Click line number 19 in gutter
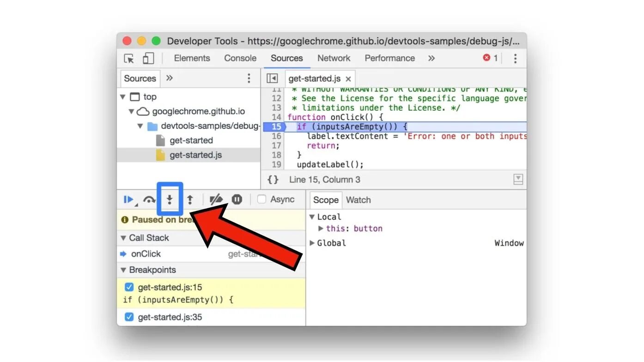The image size is (644, 362). [276, 164]
